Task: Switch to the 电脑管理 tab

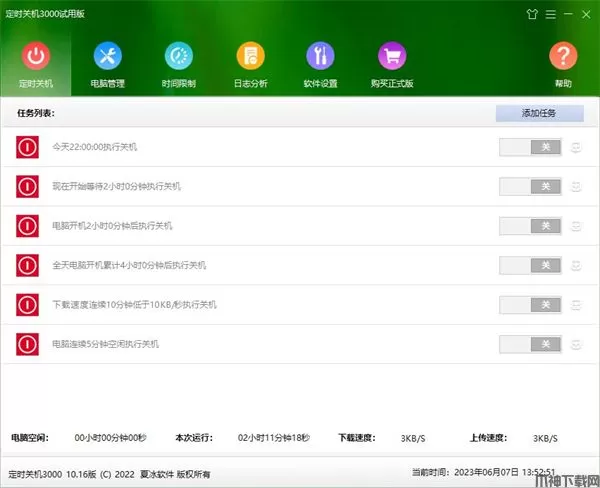Action: pos(108,65)
